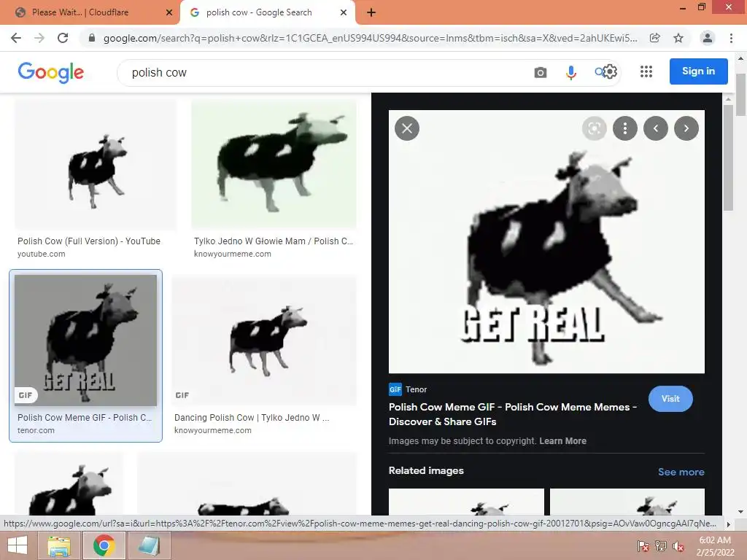The width and height of the screenshot is (747, 560).
Task: Share this page from the address bar
Action: coord(654,38)
